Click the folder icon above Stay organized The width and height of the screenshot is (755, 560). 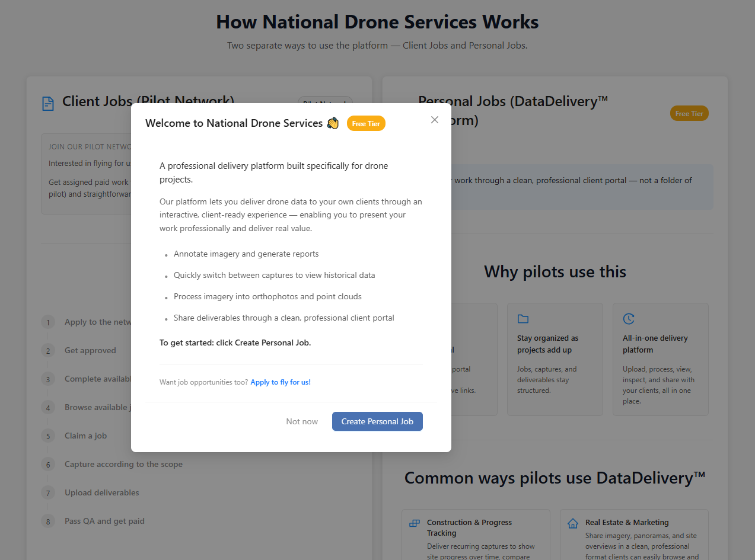pyautogui.click(x=523, y=319)
